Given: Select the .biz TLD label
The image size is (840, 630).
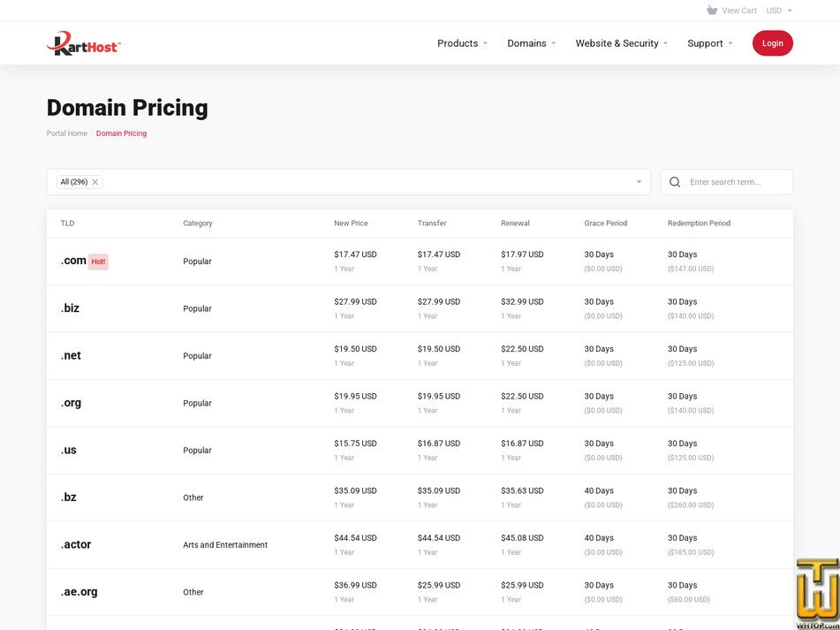Looking at the screenshot, I should point(70,308).
